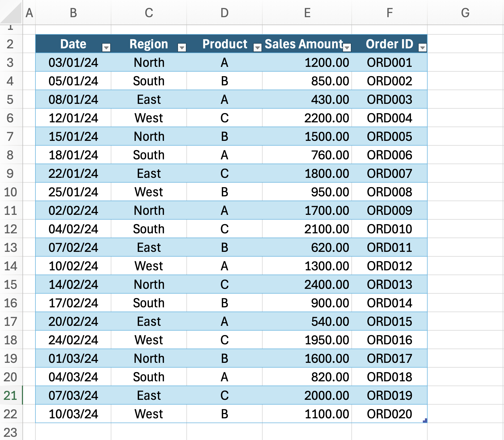The width and height of the screenshot is (504, 440).
Task: Click the East region cell in row 13
Action: [x=149, y=247]
